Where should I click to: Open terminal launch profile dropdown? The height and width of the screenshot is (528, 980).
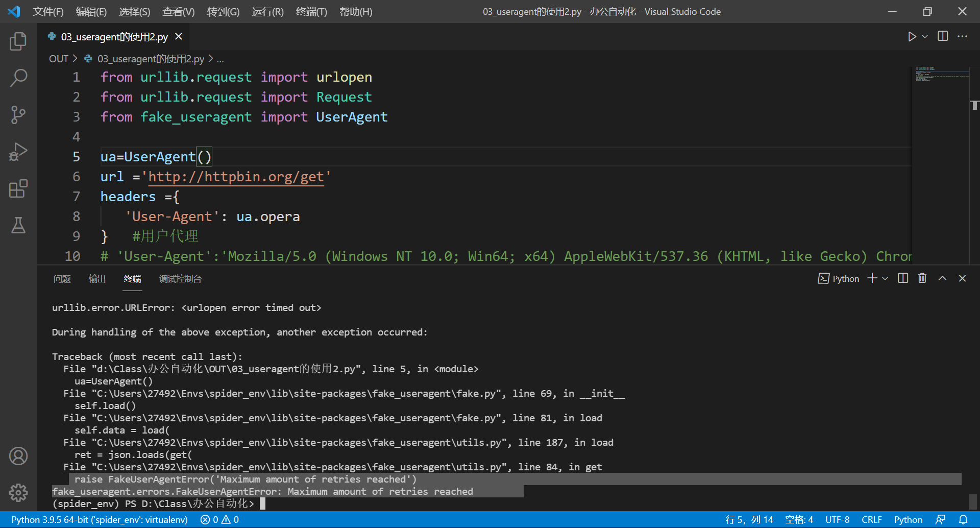886,278
